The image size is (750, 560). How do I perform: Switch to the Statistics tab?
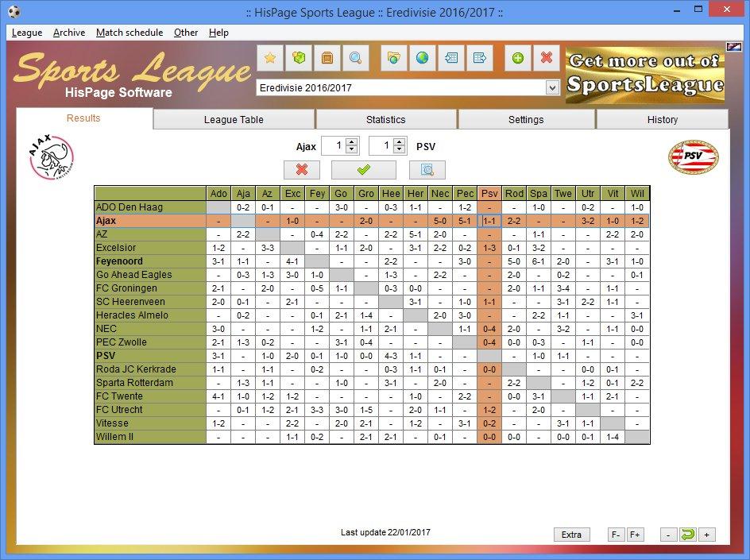(386, 120)
